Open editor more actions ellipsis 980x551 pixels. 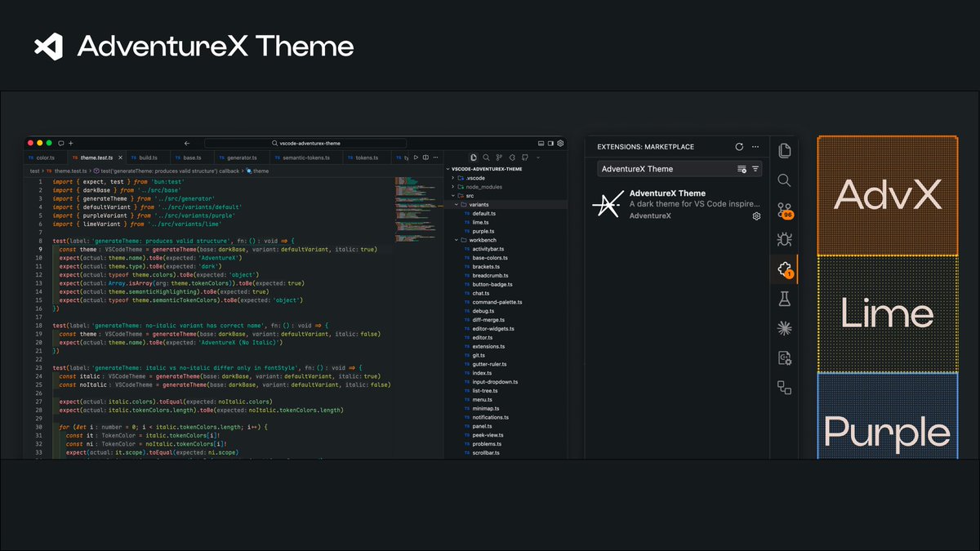435,158
